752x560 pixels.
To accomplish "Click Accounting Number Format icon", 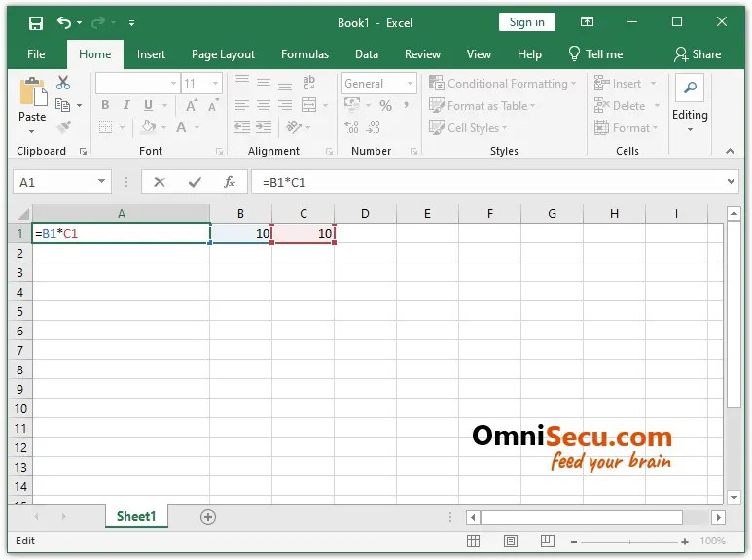I will tap(352, 105).
